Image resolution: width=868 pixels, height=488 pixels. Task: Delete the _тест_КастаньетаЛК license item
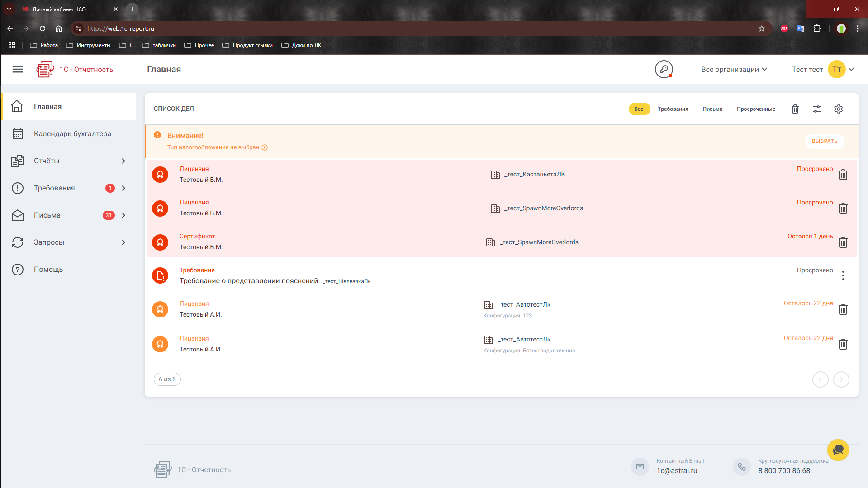(x=843, y=175)
